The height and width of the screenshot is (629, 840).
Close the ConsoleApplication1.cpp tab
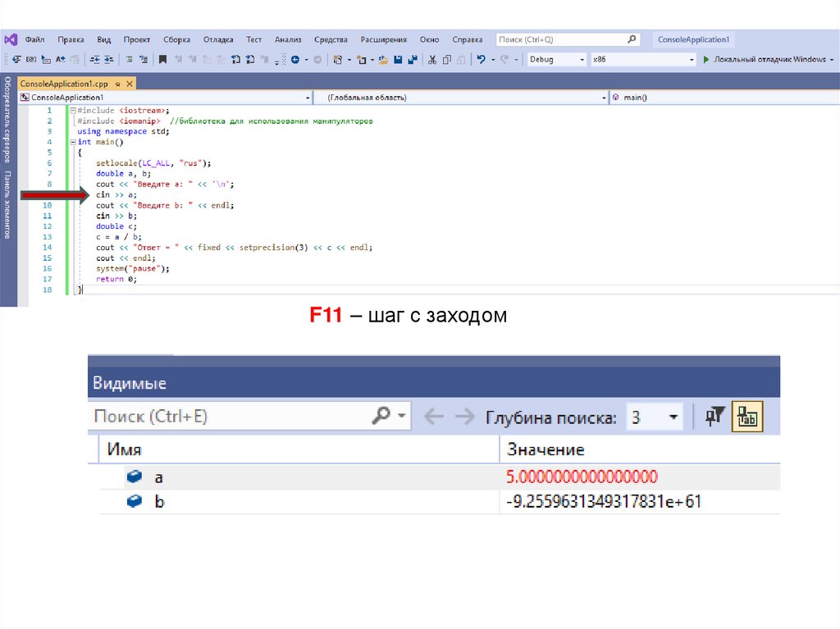[x=129, y=84]
